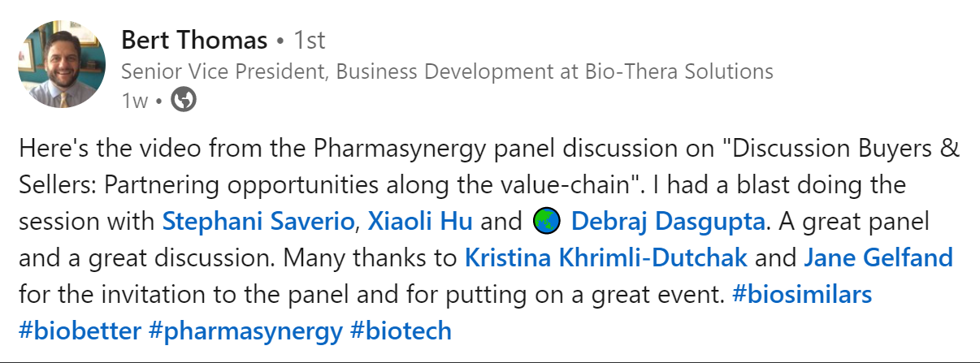
Task: Open Jane Gelfand's profile link
Action: tap(878, 258)
